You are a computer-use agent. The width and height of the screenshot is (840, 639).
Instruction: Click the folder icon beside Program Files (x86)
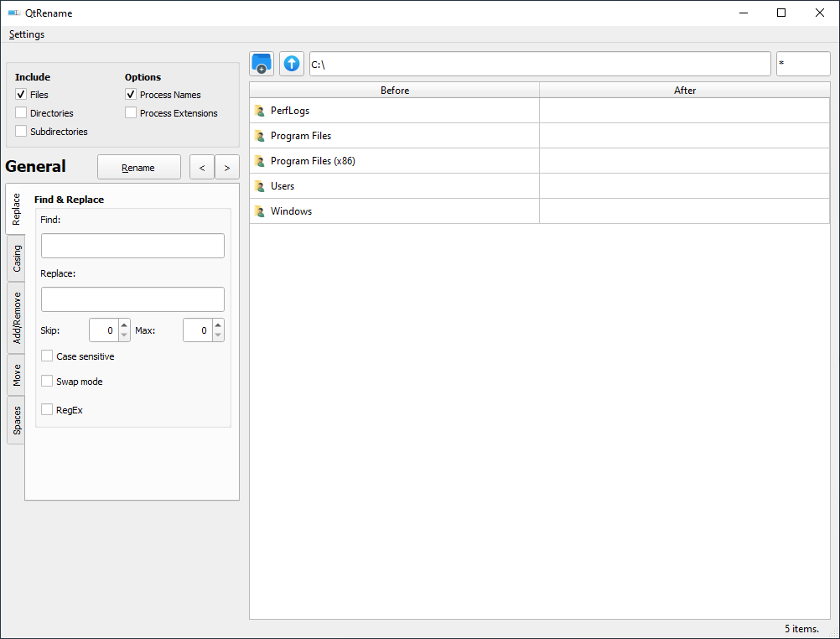(x=259, y=160)
